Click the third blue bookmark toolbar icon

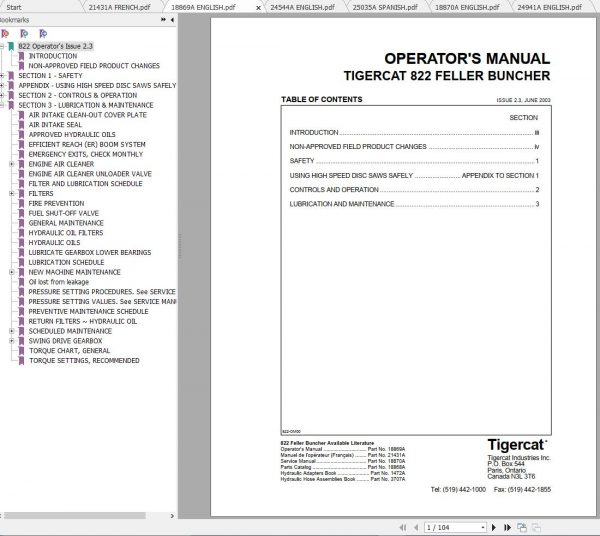(43, 34)
